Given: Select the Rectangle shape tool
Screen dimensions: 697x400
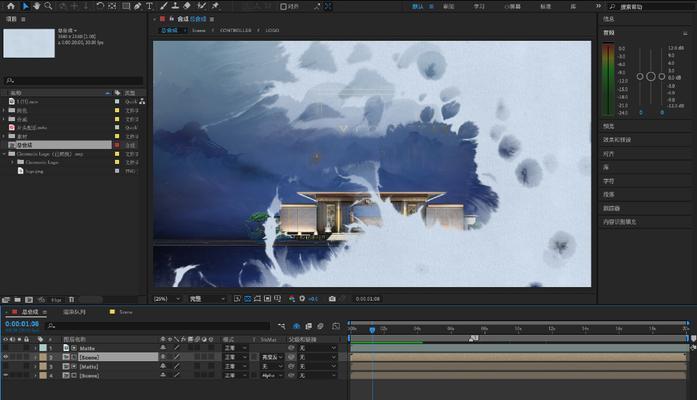Looking at the screenshot, I should pyautogui.click(x=126, y=6).
